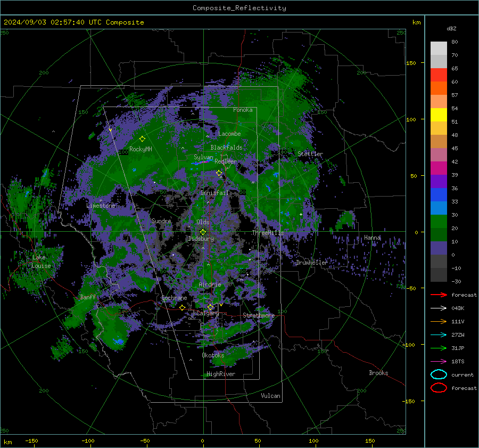
Task: Click the Banff label
Action: point(88,297)
